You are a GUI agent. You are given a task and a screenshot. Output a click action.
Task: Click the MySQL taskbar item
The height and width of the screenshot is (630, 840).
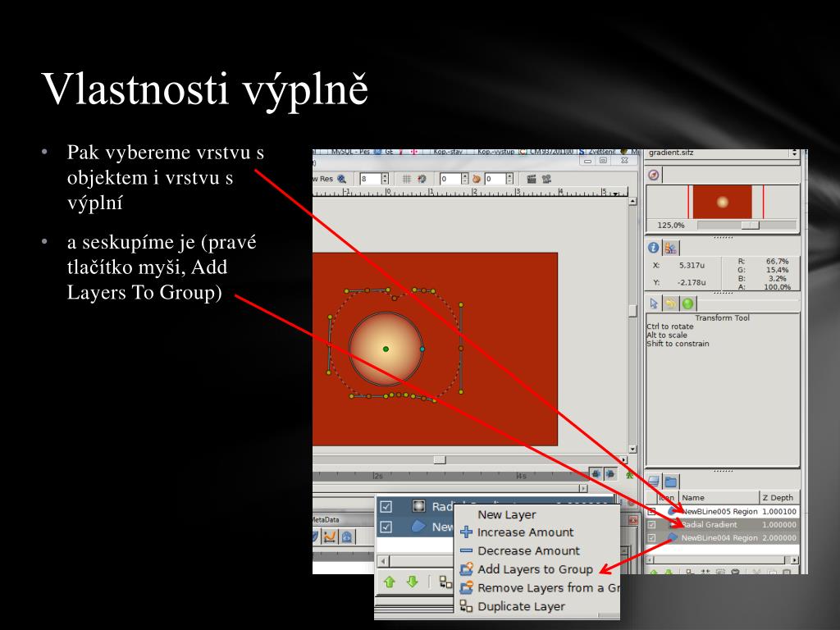(x=350, y=152)
